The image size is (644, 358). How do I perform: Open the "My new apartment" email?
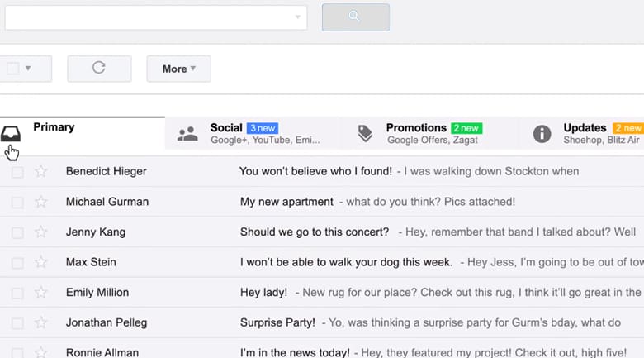pyautogui.click(x=286, y=202)
